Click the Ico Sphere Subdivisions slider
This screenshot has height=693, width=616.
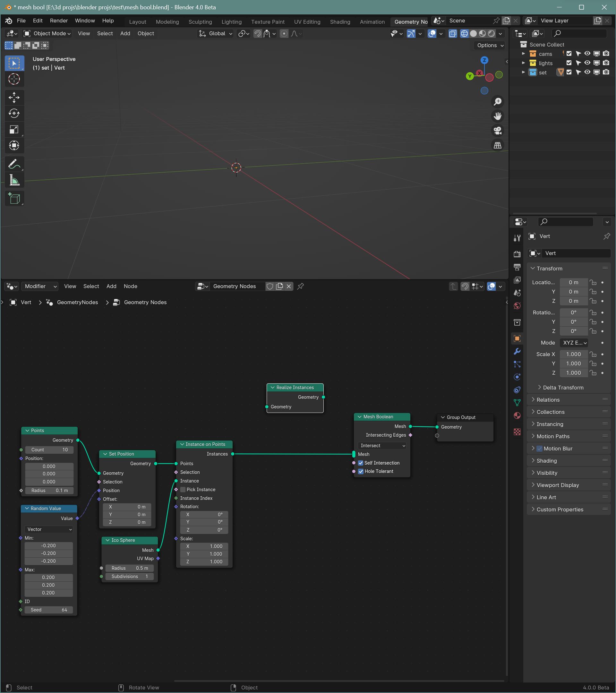pyautogui.click(x=130, y=577)
